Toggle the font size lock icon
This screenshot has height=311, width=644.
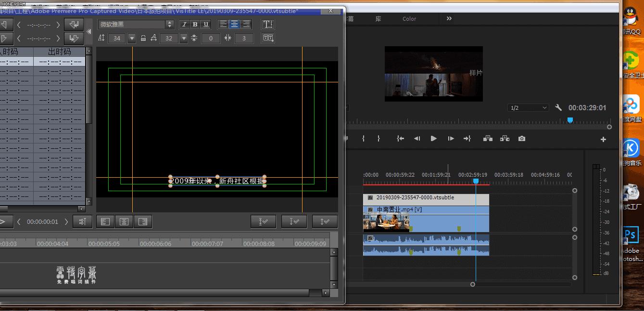tap(143, 38)
